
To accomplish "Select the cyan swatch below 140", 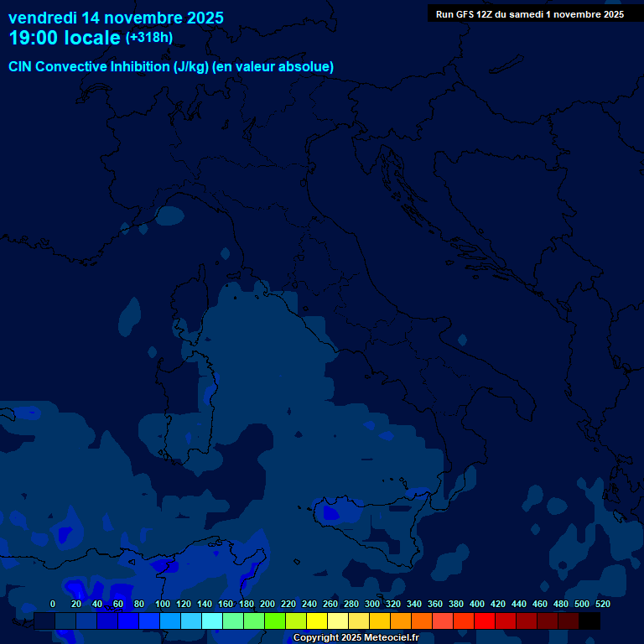I will tap(212, 621).
